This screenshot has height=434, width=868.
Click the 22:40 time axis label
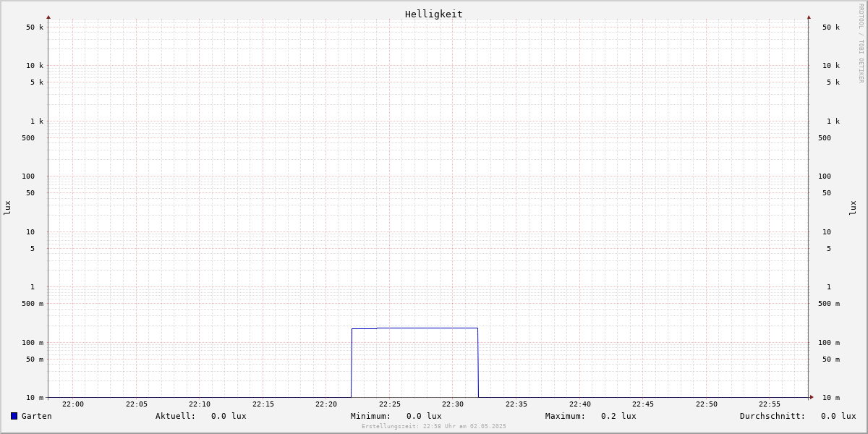[x=580, y=404]
